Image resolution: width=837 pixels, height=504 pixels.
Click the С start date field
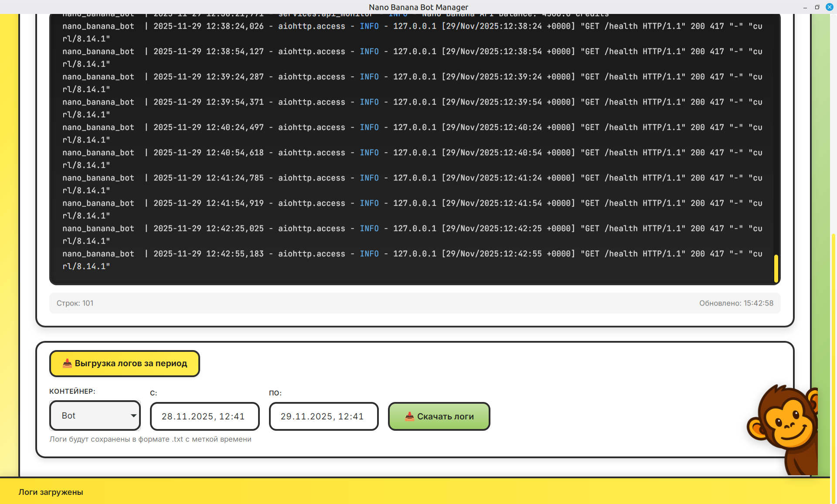[x=204, y=416]
